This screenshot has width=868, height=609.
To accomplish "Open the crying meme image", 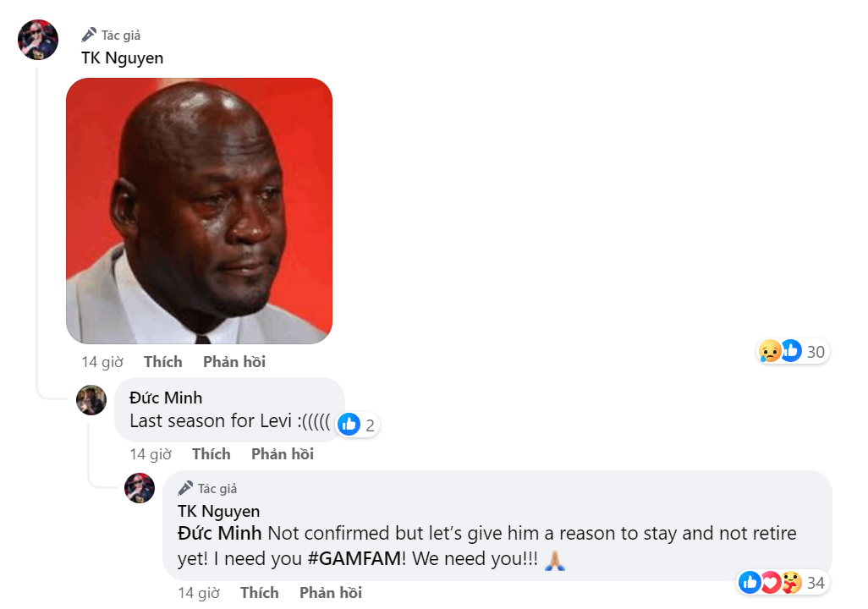I will [199, 211].
